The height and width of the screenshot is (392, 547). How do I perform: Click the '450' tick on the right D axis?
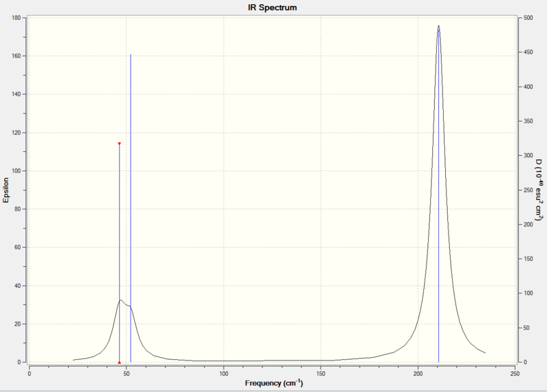528,52
